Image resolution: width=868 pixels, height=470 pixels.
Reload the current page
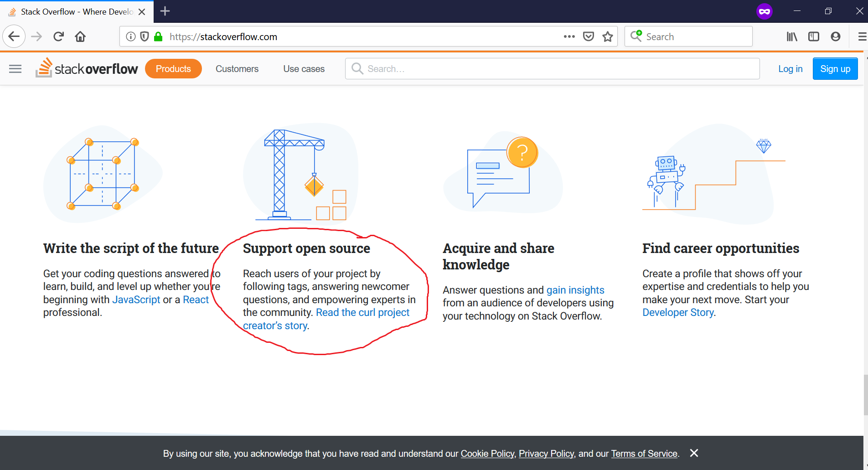pyautogui.click(x=58, y=36)
